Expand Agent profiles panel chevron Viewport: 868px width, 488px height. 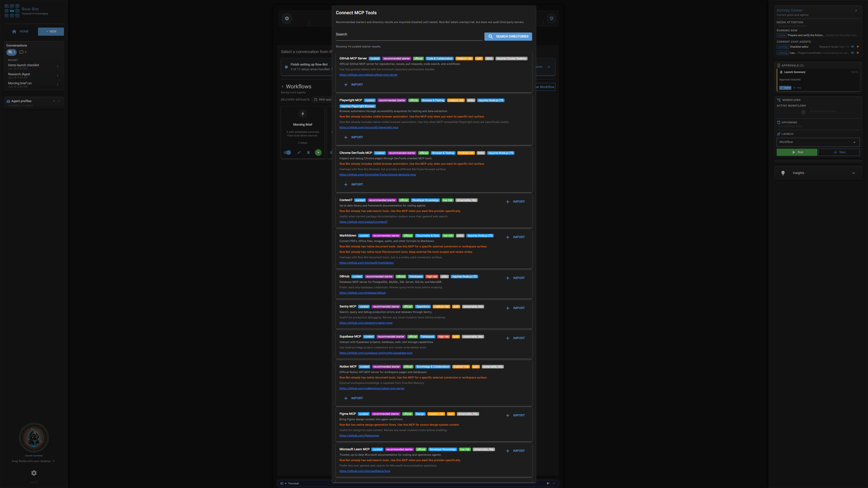pos(59,101)
